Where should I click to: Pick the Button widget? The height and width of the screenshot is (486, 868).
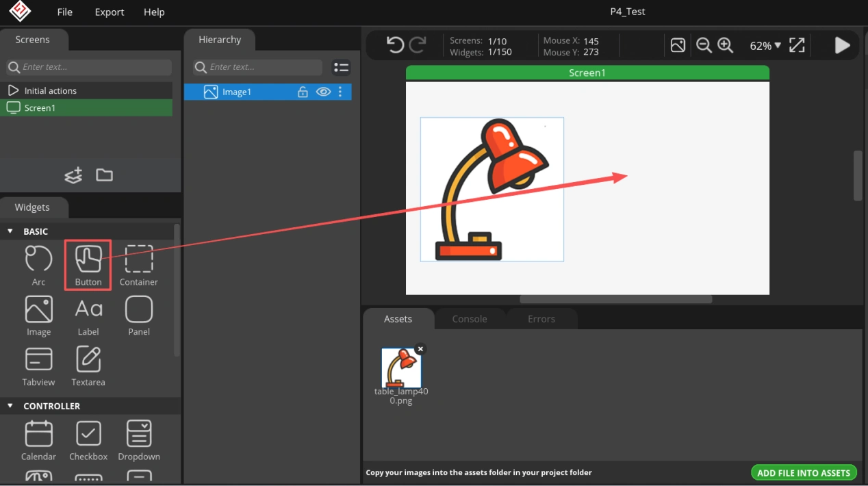click(88, 260)
